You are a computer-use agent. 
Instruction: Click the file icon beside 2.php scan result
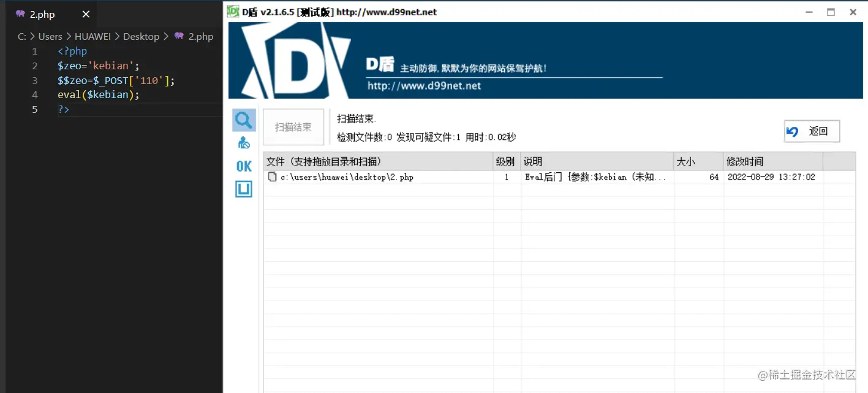273,177
